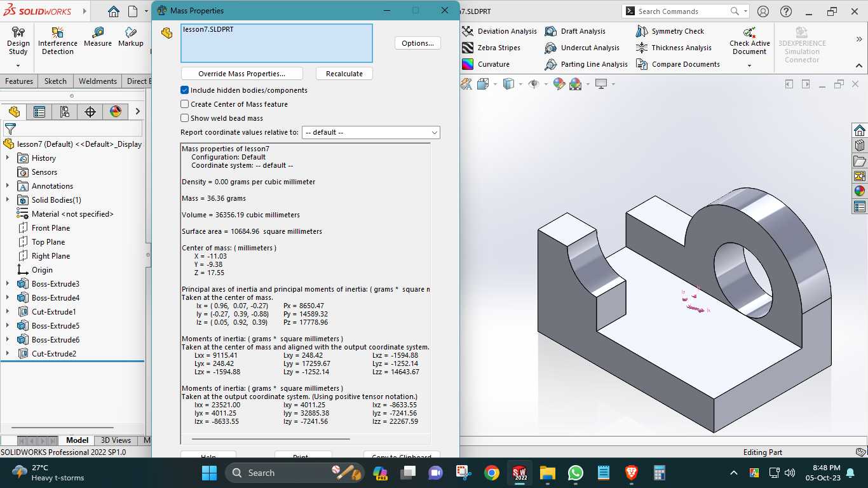868x488 pixels.
Task: Select Front Plane in feature tree
Action: [51, 228]
